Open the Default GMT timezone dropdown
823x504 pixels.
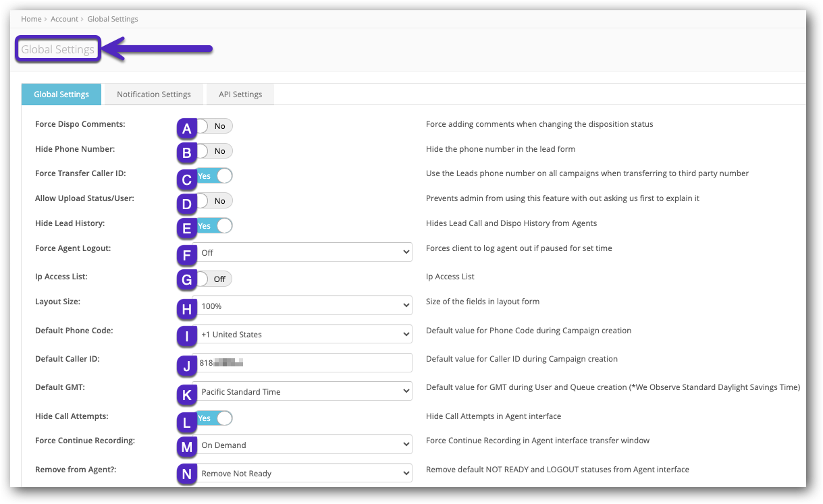[x=302, y=391]
